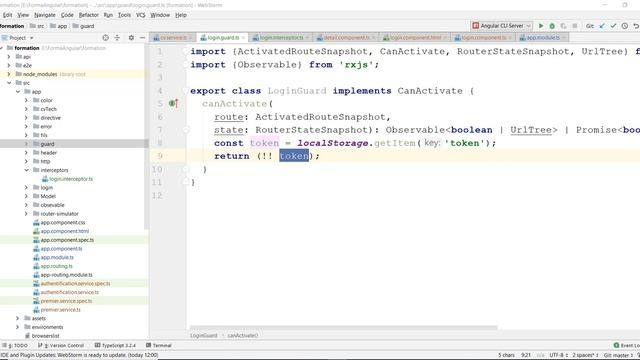Viewport: 640px width, 360px height.
Task: Click the 9:21 line column indicator
Action: point(526,355)
